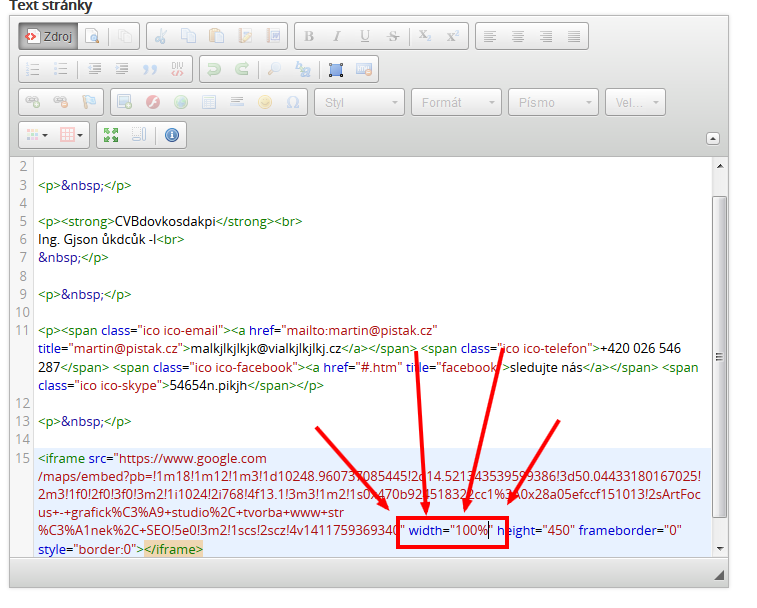This screenshot has height=608, width=757.
Task: Open the Formát dropdown
Action: [456, 102]
